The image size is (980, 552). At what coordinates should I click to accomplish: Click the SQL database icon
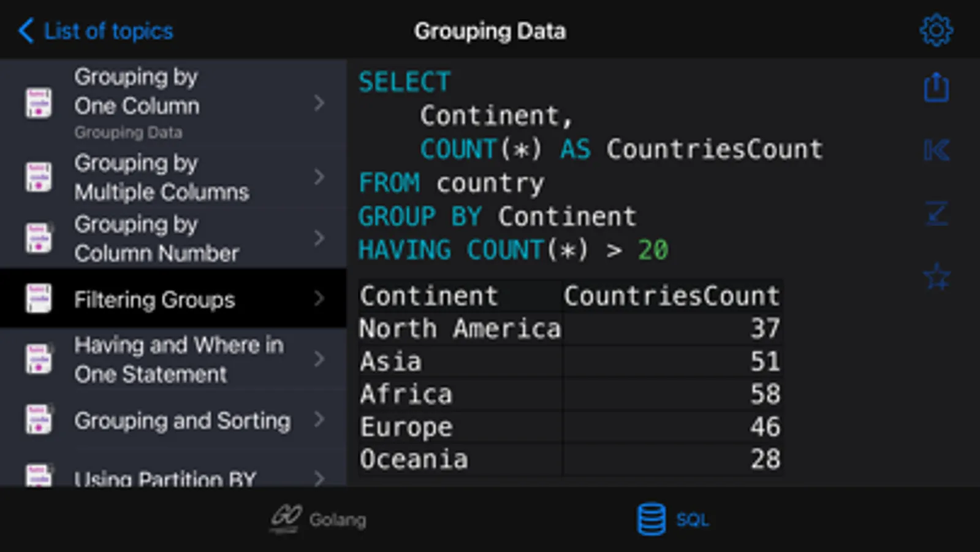click(651, 519)
